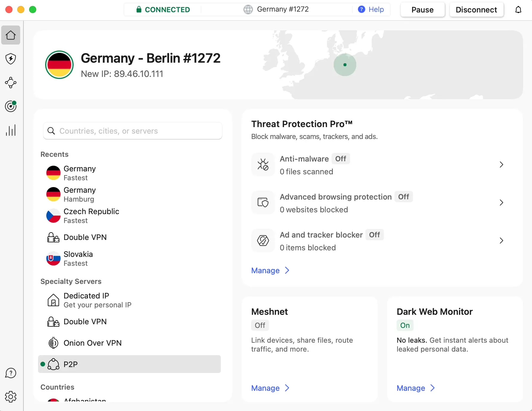Click Germany Fastest flag icon in Recents
This screenshot has width=532, height=411.
pyautogui.click(x=53, y=173)
